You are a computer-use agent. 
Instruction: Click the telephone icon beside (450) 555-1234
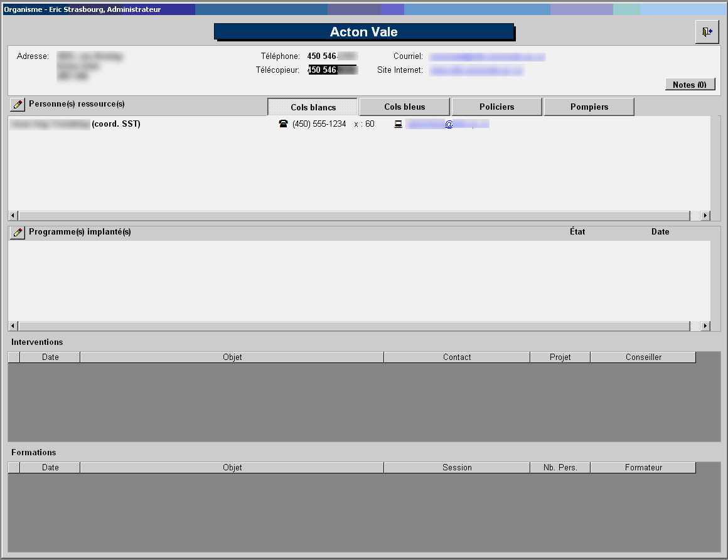click(x=282, y=124)
